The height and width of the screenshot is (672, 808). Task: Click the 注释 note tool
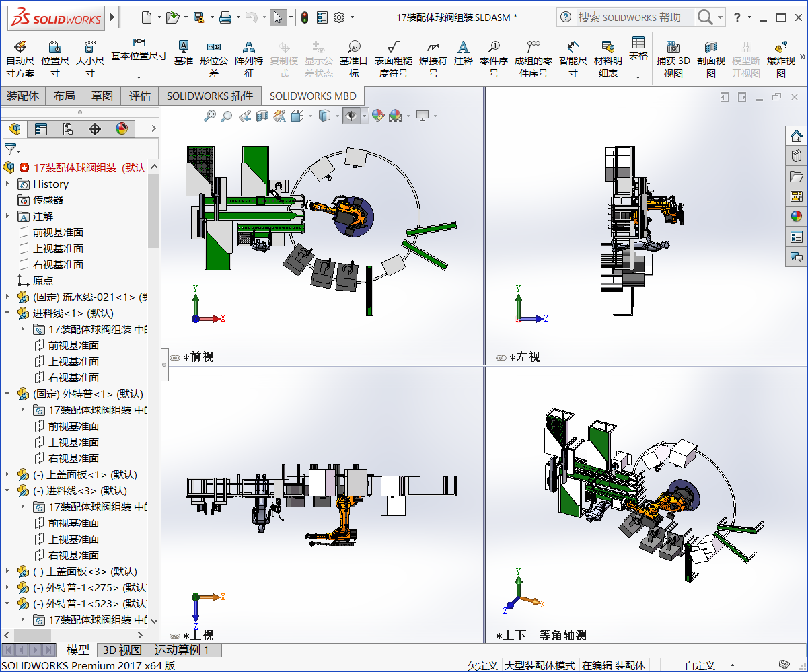[464, 52]
